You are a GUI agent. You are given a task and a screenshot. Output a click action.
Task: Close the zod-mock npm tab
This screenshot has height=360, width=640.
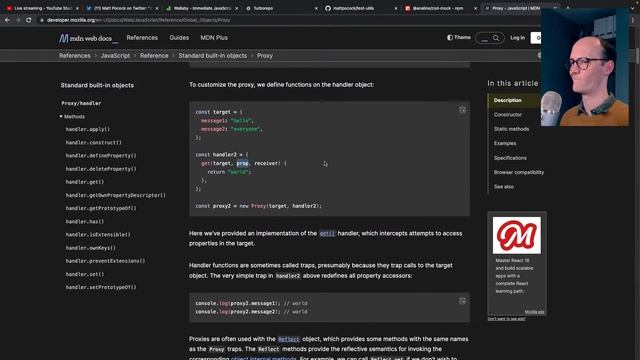(x=475, y=8)
